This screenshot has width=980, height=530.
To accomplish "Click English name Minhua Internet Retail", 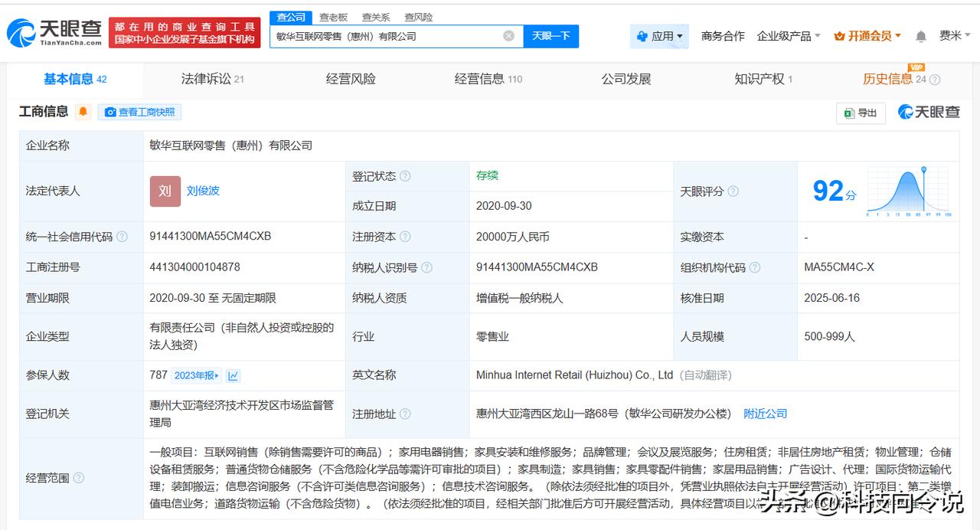I will tap(574, 375).
